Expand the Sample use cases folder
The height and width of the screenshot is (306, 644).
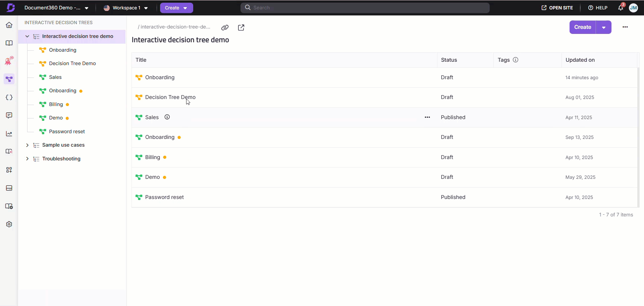coord(27,145)
